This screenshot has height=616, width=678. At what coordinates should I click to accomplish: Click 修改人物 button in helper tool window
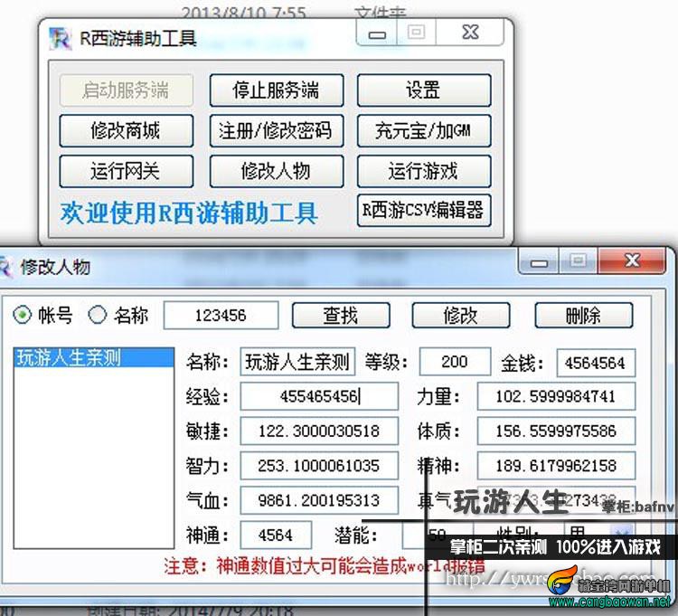pyautogui.click(x=277, y=171)
